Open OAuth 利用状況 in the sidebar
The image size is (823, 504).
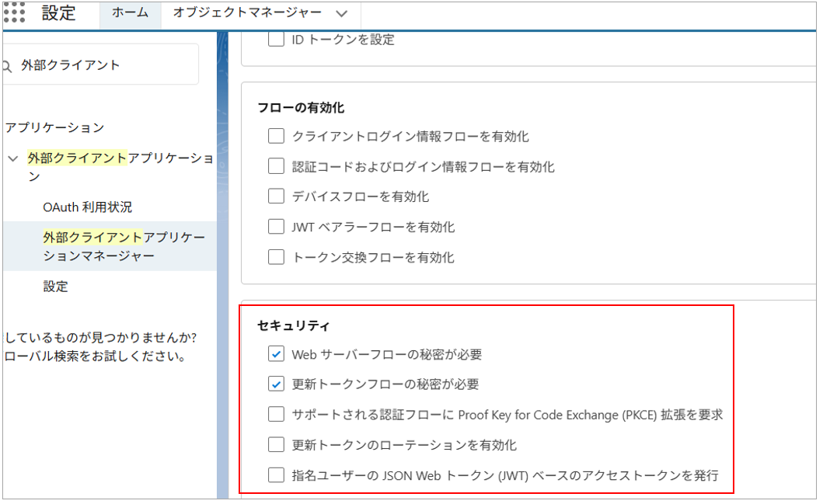(x=87, y=207)
